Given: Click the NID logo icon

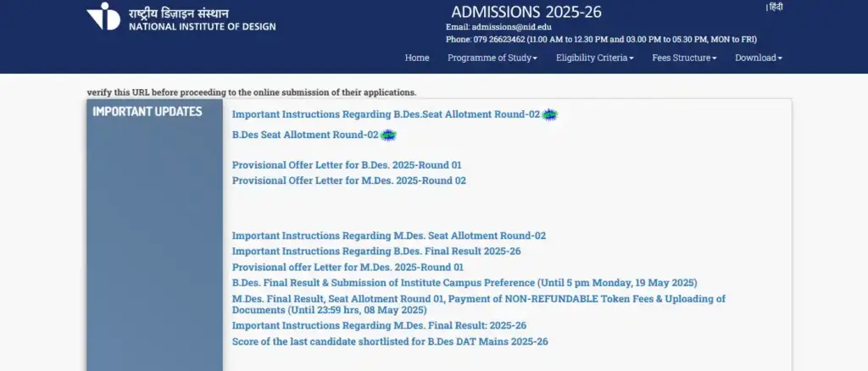Looking at the screenshot, I should (x=103, y=16).
